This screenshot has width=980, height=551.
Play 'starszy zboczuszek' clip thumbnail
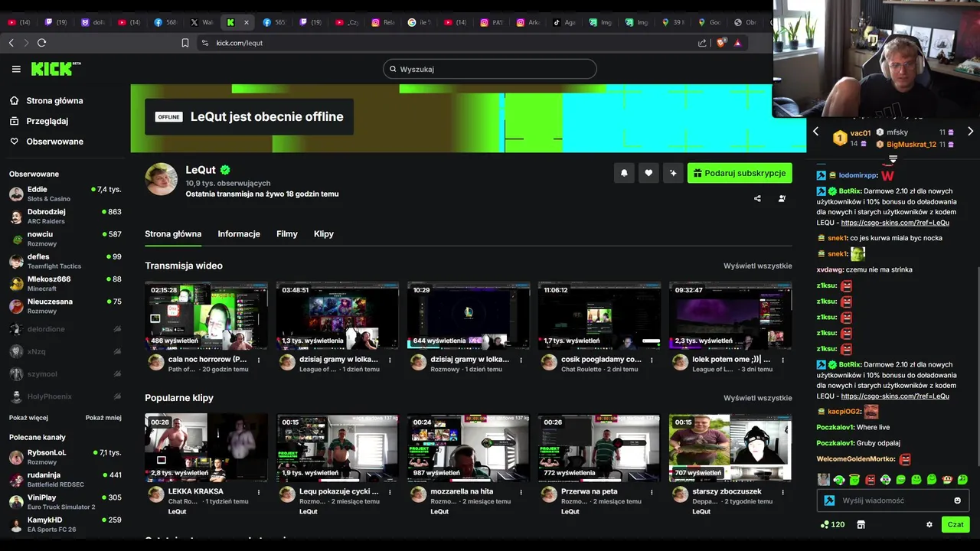[730, 448]
